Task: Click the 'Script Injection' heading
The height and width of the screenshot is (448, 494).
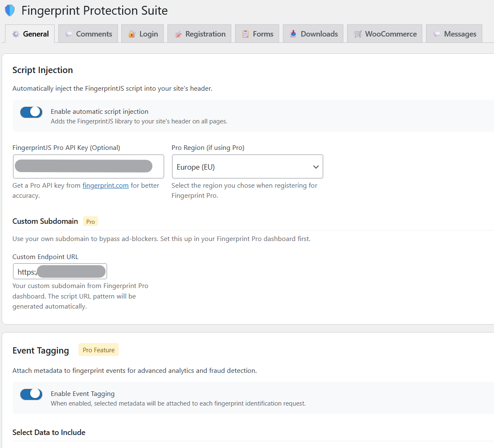Action: (42, 70)
